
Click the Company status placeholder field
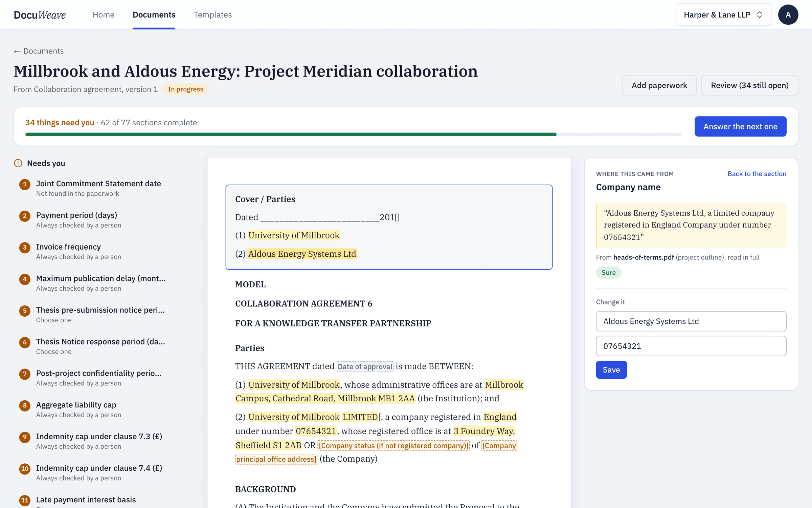pyautogui.click(x=394, y=446)
